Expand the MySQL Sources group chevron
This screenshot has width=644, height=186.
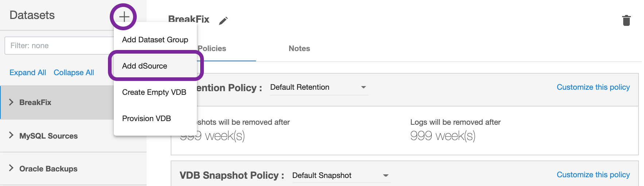point(11,136)
